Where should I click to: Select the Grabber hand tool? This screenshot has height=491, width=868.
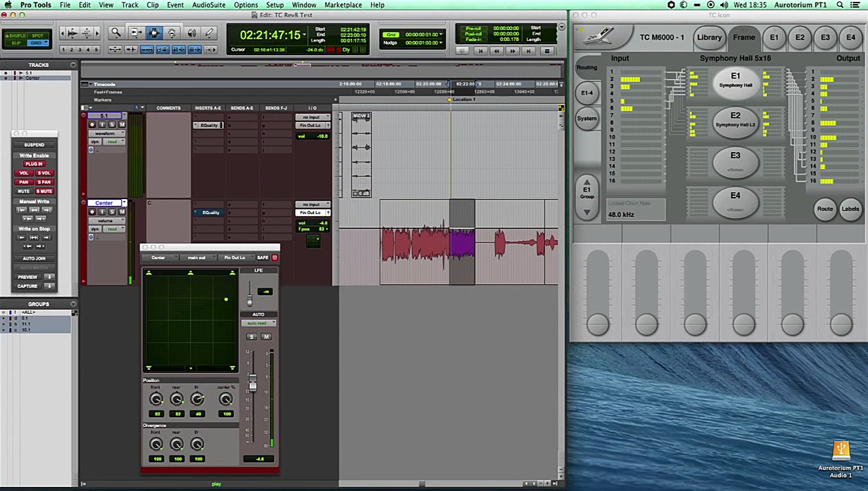click(172, 32)
